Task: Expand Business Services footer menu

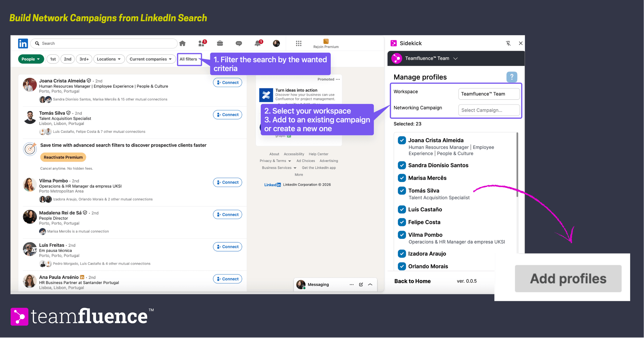Action: tap(279, 168)
